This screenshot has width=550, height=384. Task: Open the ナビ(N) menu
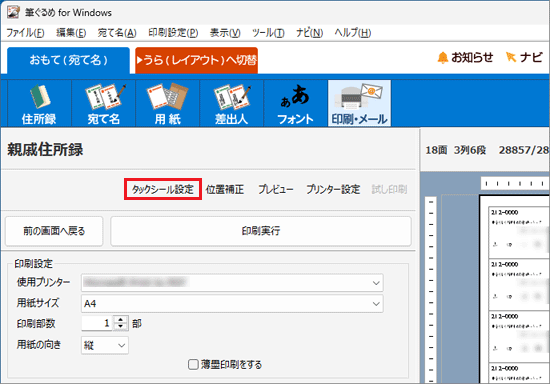[309, 33]
